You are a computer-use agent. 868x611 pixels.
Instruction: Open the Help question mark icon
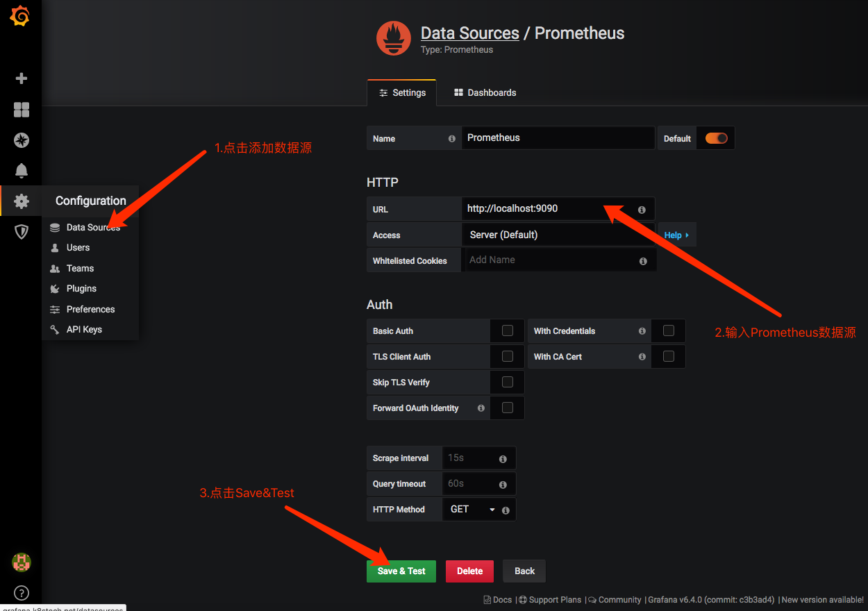coord(20,592)
